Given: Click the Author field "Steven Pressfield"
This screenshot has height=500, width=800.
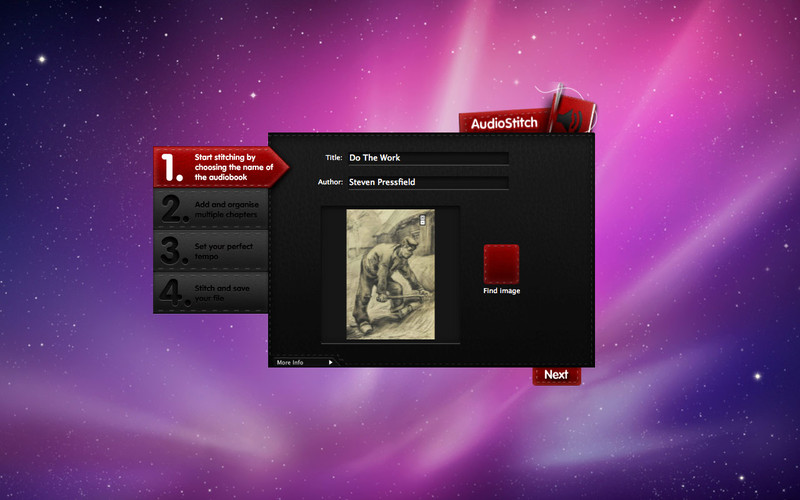Looking at the screenshot, I should click(428, 183).
